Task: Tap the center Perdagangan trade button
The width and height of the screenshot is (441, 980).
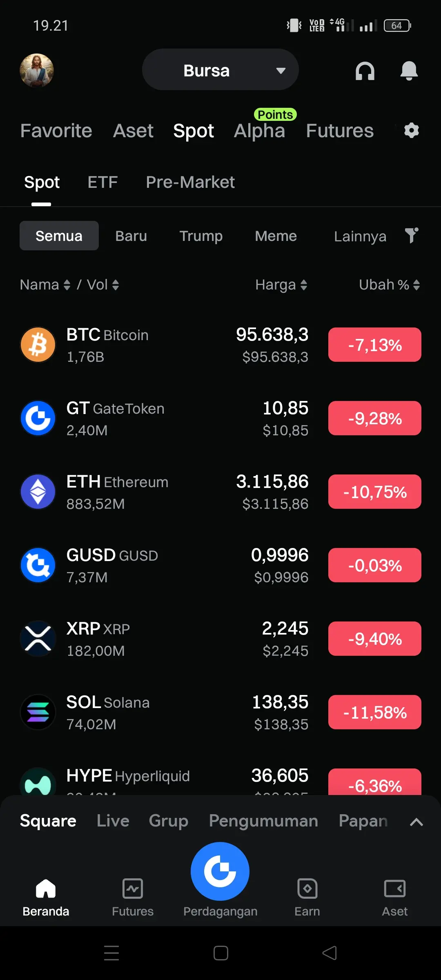Action: pyautogui.click(x=220, y=871)
